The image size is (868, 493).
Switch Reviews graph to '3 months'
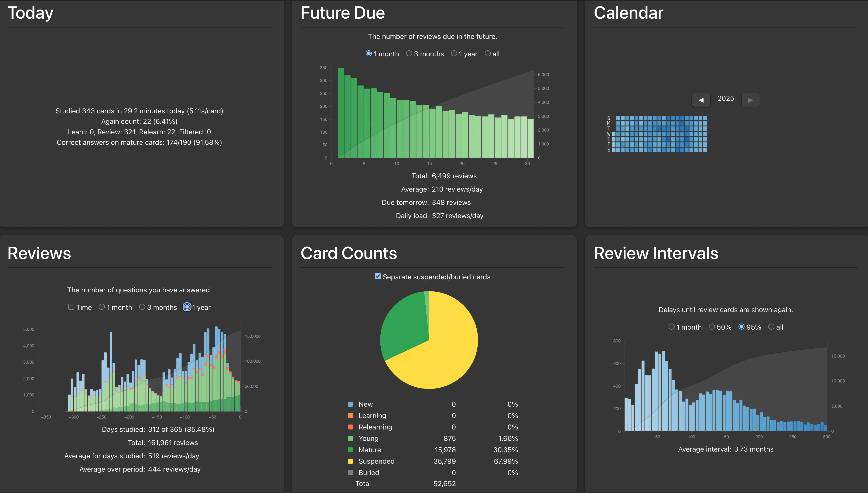point(142,307)
